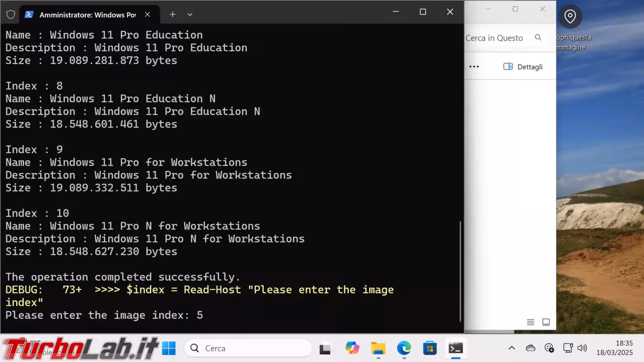Close the PowerShell tab
The image size is (644, 362).
(x=147, y=14)
